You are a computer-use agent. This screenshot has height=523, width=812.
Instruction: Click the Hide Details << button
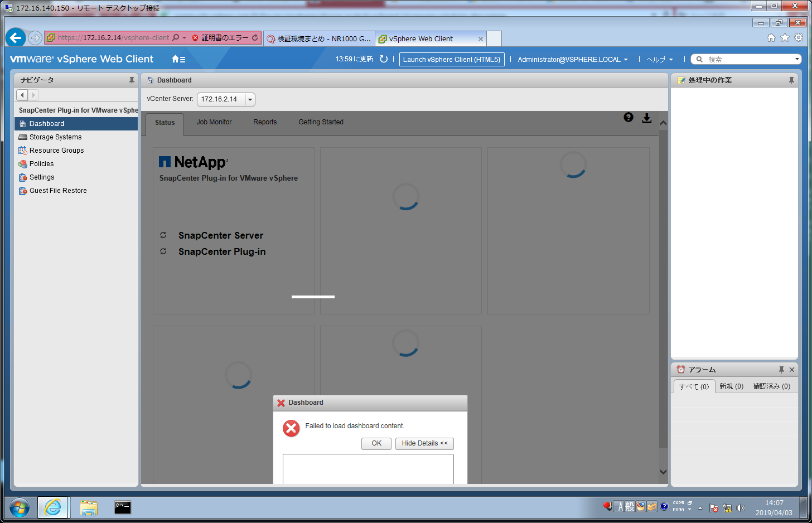pos(424,443)
